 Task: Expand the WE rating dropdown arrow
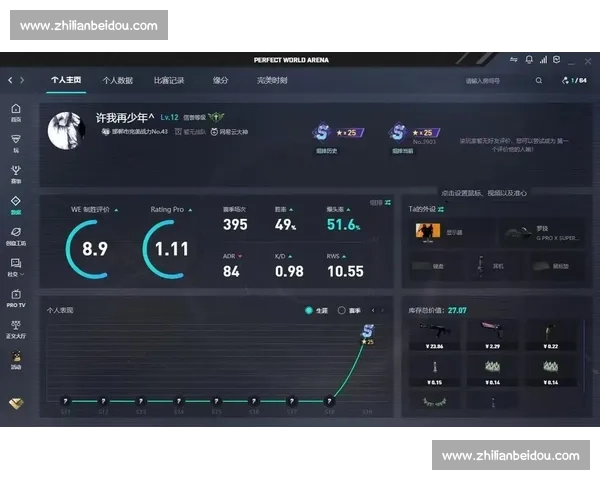[x=116, y=210]
